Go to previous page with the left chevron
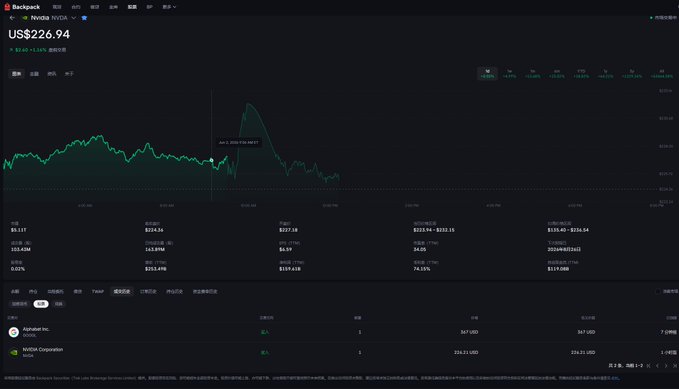 click(x=657, y=366)
